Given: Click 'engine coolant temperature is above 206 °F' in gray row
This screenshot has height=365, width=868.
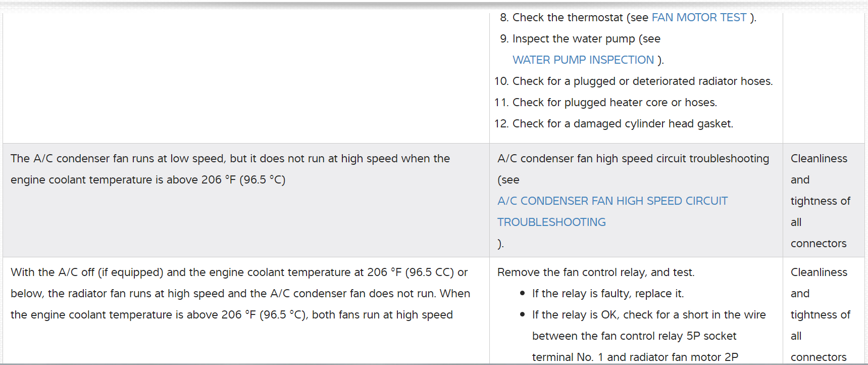Looking at the screenshot, I should point(147,180).
